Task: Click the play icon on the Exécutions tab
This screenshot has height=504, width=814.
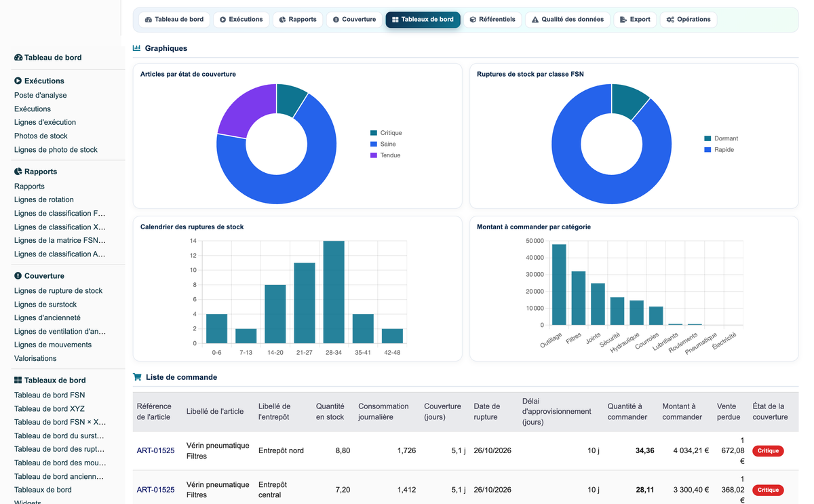Action: pyautogui.click(x=223, y=20)
